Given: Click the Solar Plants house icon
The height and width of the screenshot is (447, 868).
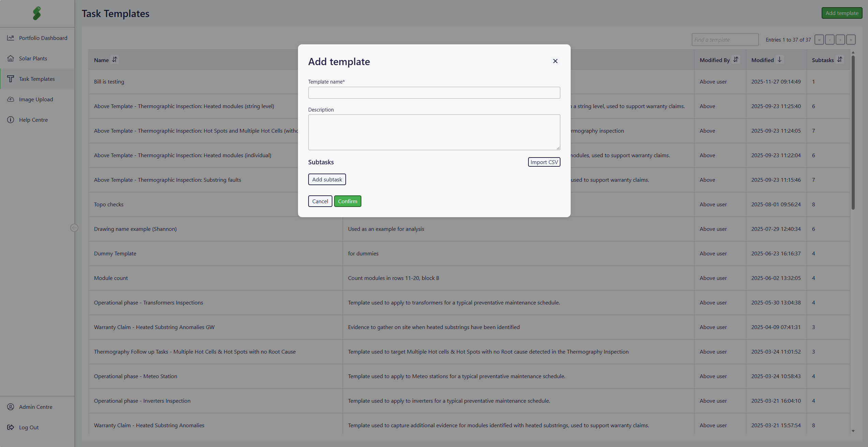Looking at the screenshot, I should click(11, 58).
